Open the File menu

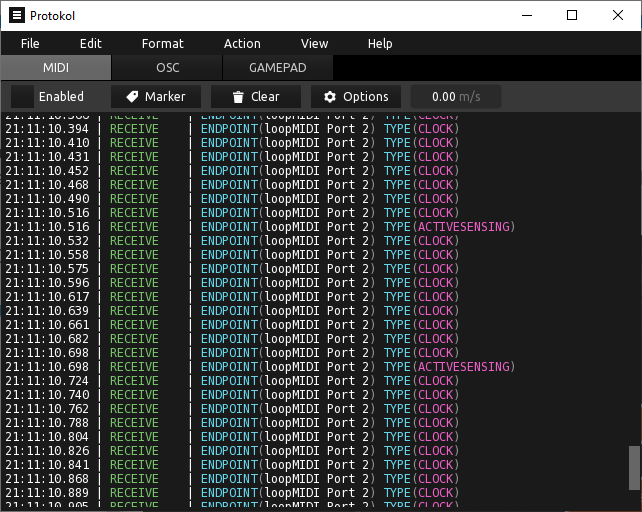coord(30,43)
